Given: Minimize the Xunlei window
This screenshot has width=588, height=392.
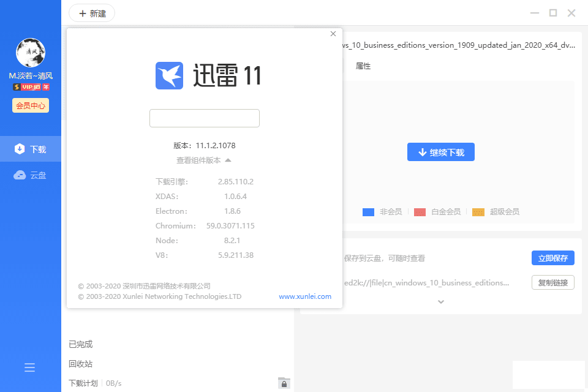Looking at the screenshot, I should click(534, 13).
